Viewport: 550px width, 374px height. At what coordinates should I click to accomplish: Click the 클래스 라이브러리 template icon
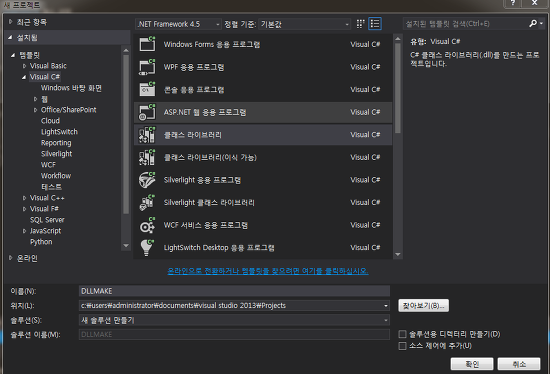[x=147, y=135]
